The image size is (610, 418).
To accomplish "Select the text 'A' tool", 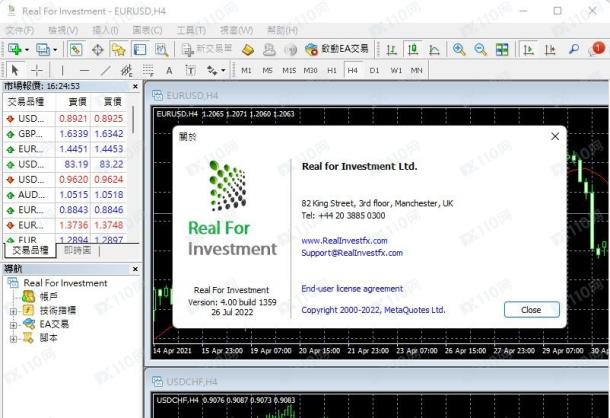I will pos(169,70).
